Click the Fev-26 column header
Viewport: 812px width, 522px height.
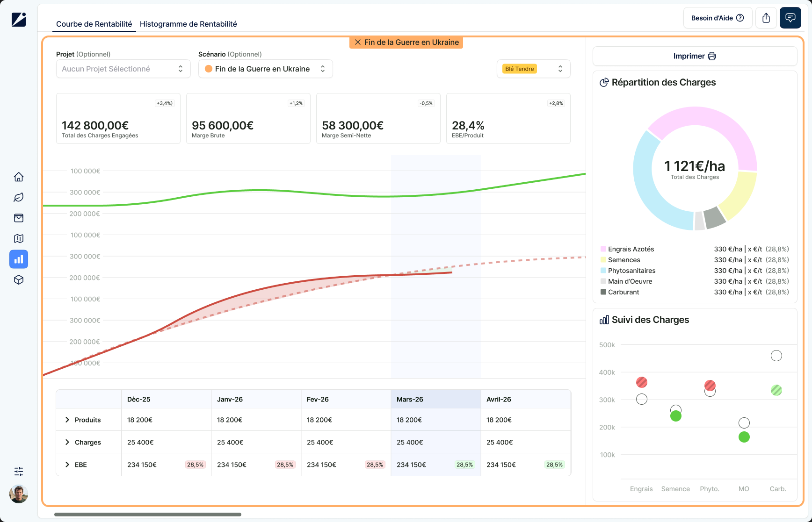346,399
